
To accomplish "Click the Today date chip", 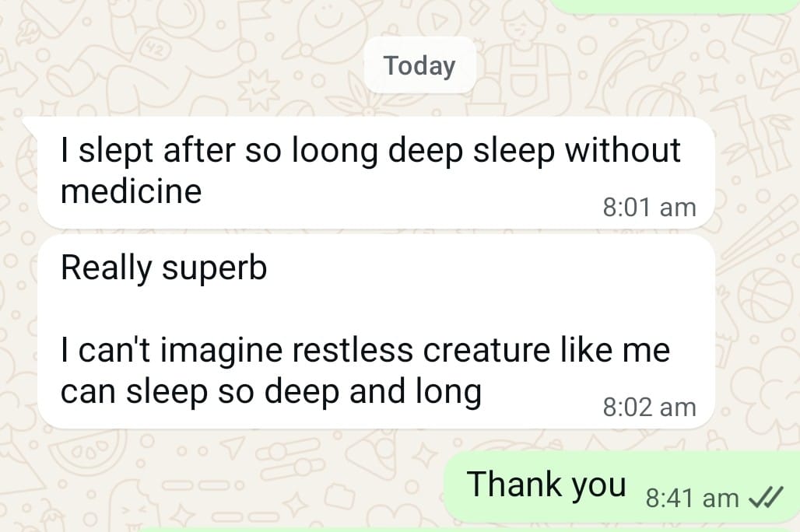I will (x=419, y=66).
